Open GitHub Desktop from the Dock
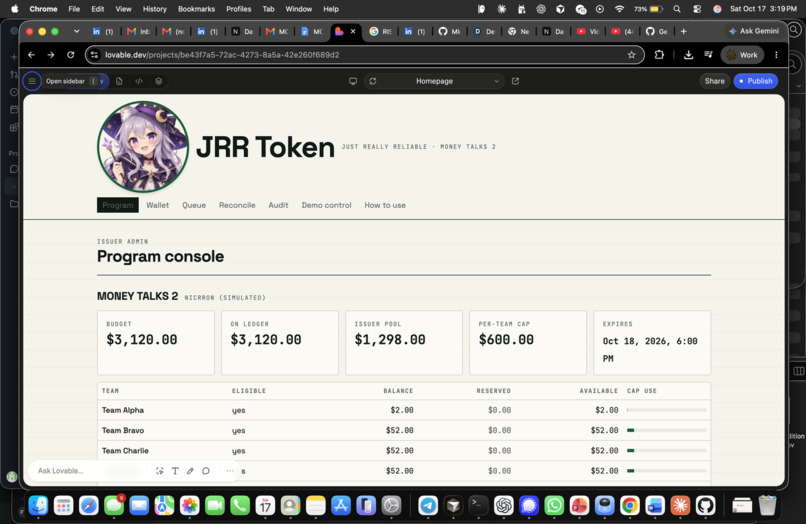Screen dimensions: 806x524 (x=705, y=505)
